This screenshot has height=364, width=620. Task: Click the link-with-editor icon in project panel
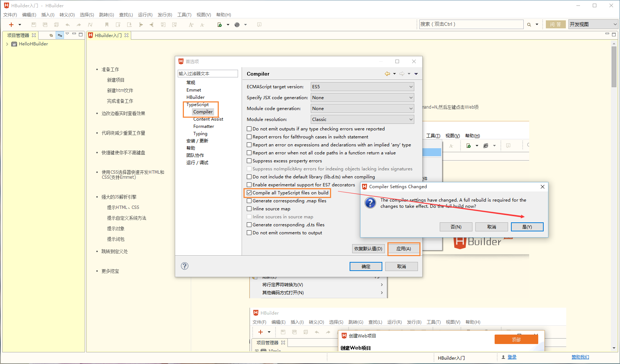[x=60, y=35]
